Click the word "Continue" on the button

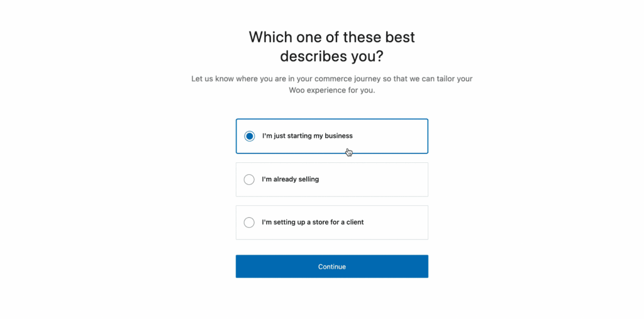click(331, 267)
